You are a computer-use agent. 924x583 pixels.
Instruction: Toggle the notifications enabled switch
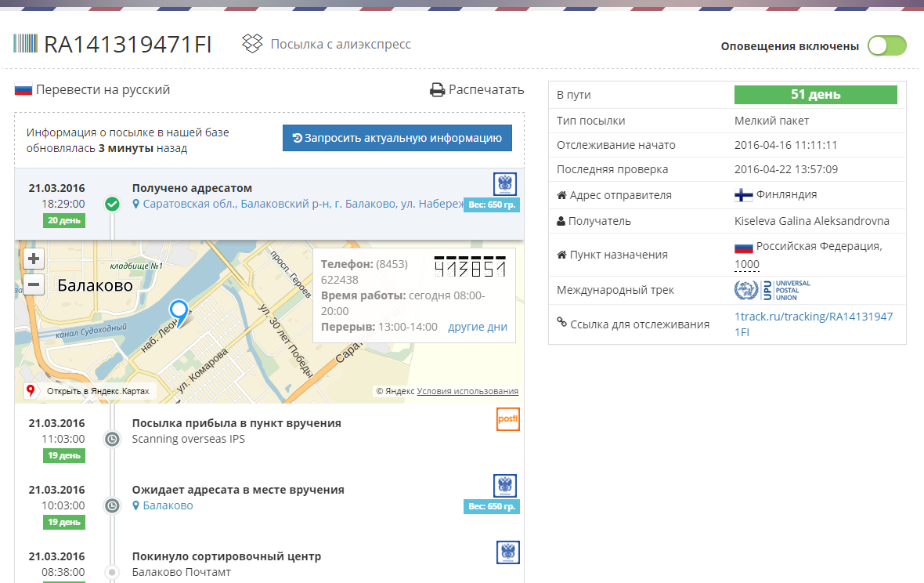(887, 46)
